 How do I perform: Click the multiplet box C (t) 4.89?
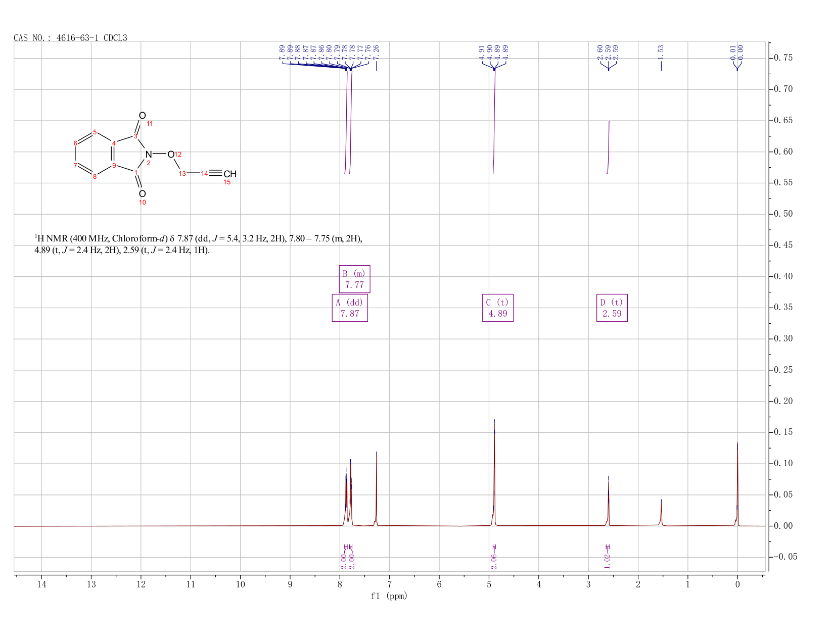coord(498,308)
